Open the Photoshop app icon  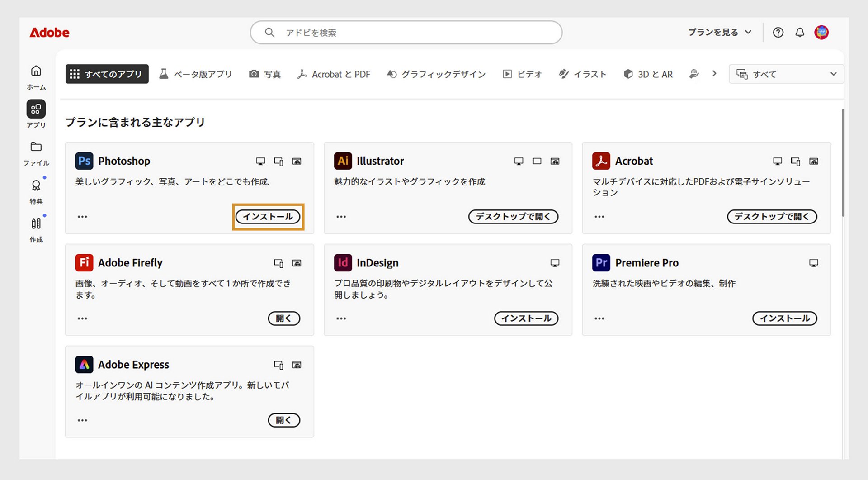(84, 161)
